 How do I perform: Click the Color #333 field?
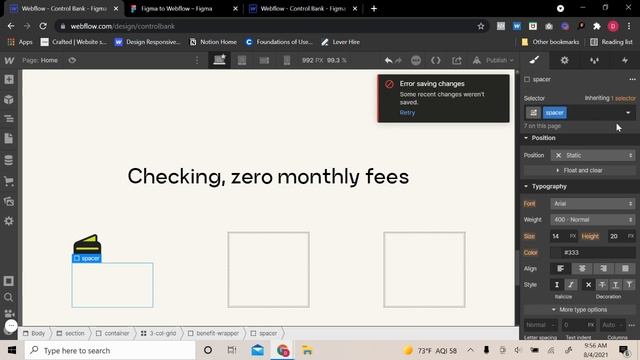pyautogui.click(x=593, y=253)
